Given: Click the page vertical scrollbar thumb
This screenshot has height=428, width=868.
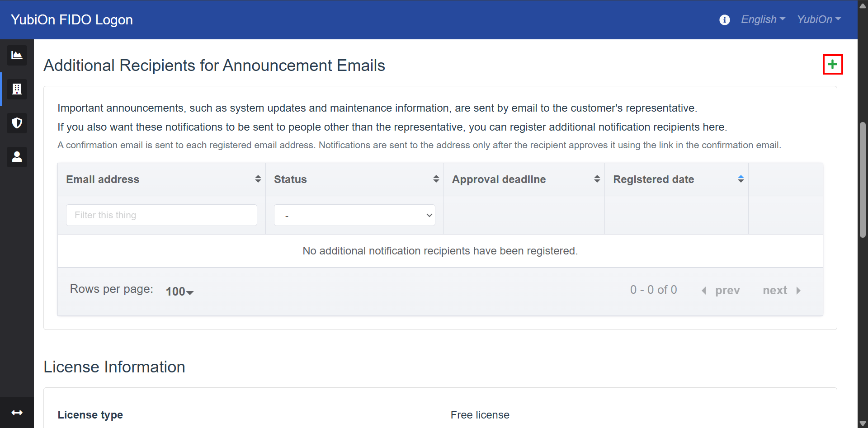Looking at the screenshot, I should (x=863, y=179).
